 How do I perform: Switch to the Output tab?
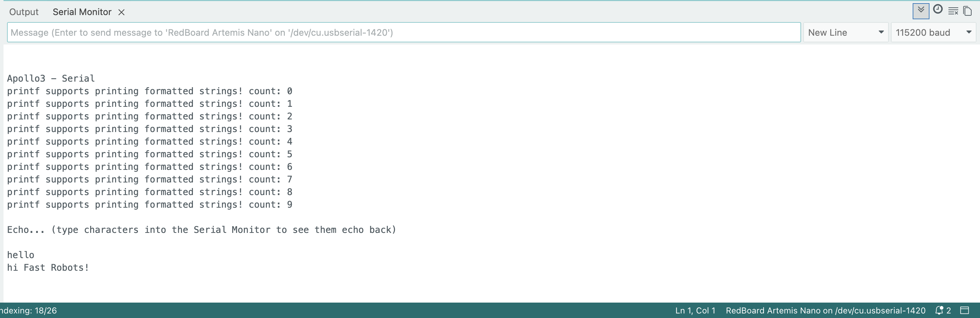[x=24, y=12]
